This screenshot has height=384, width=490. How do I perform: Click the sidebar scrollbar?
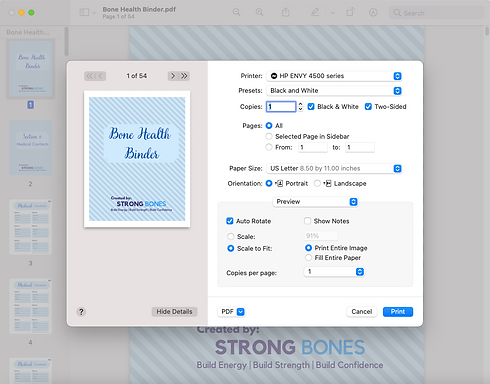[x=66, y=42]
